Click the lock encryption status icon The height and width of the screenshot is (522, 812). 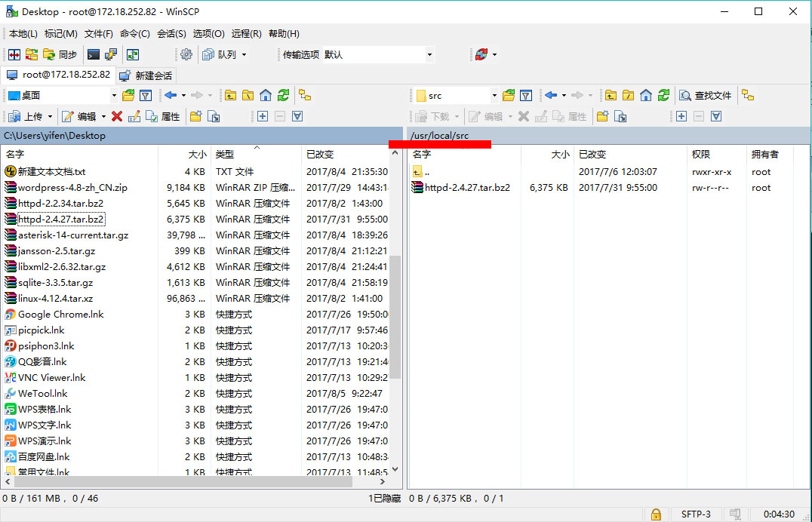[x=657, y=514]
